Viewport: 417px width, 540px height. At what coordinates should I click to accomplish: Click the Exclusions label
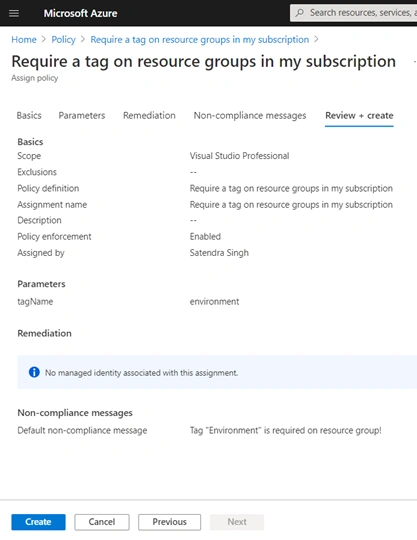pos(37,172)
